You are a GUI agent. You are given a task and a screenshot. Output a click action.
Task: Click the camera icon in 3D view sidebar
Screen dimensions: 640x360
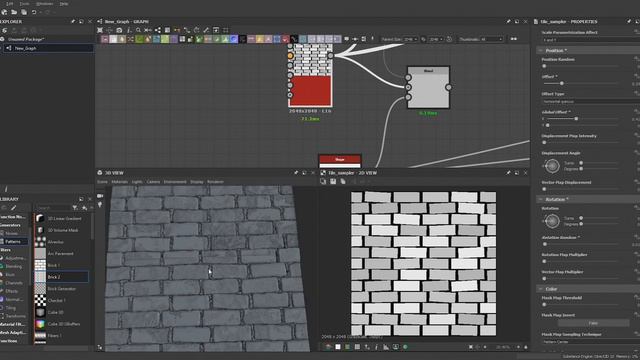100,196
